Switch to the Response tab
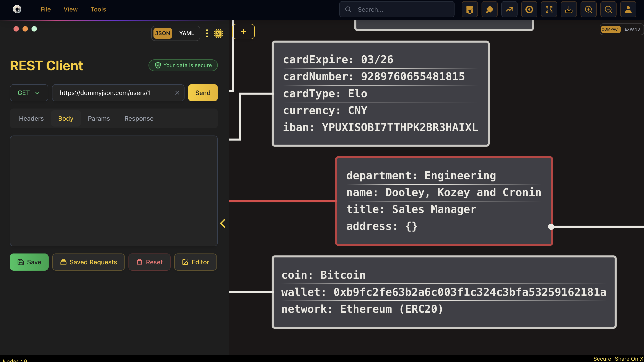The height and width of the screenshot is (362, 644). pyautogui.click(x=139, y=118)
